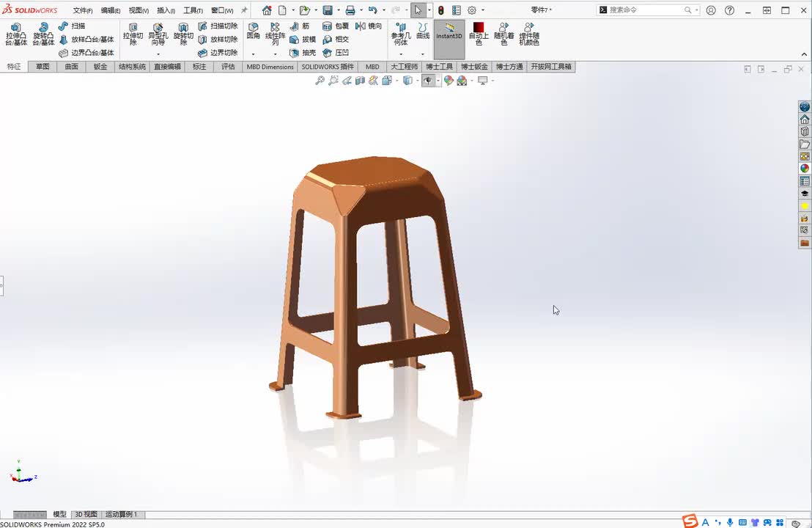The image size is (812, 528).
Task: Select the Fillet (圆角) tool
Action: click(254, 31)
